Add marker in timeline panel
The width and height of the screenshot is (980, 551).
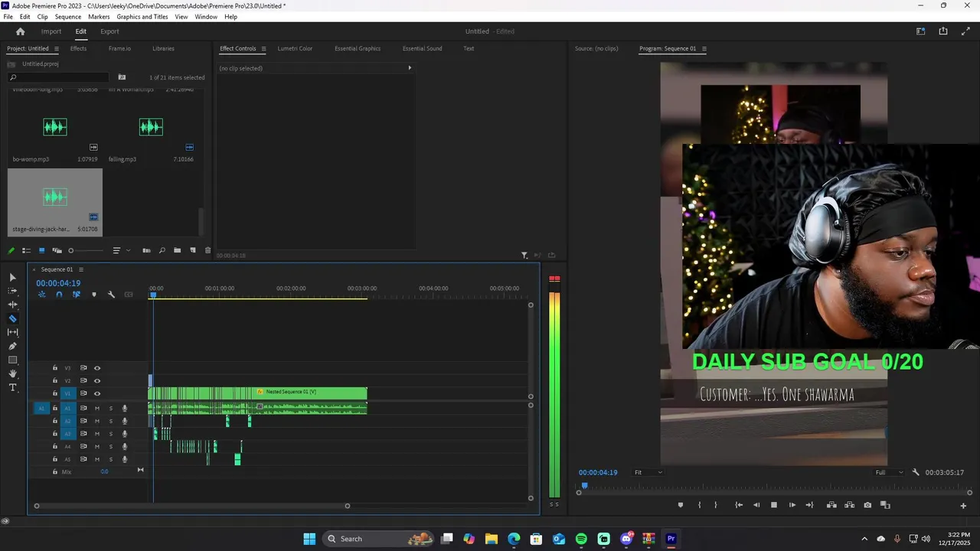tap(94, 295)
